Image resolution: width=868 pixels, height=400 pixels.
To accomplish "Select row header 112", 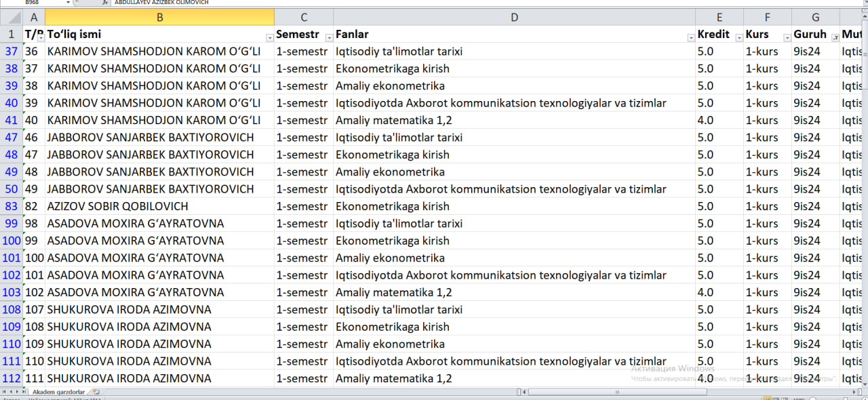I will coord(11,378).
